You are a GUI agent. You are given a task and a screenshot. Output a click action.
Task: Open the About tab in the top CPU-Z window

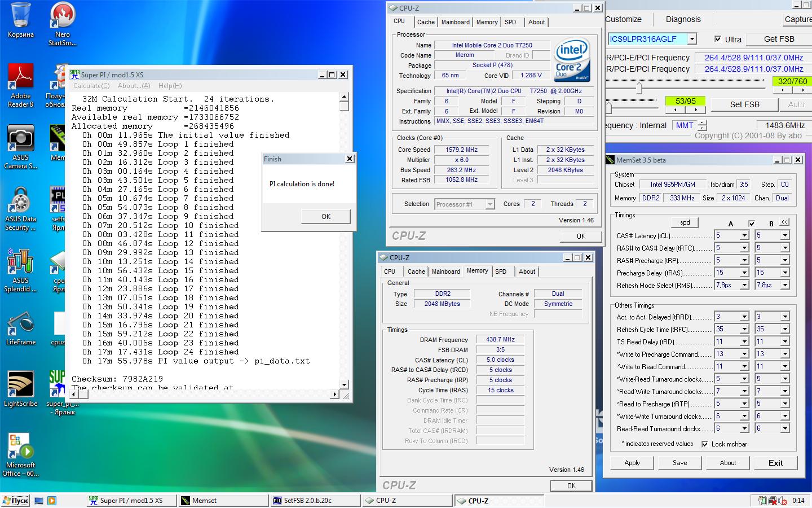pos(536,22)
